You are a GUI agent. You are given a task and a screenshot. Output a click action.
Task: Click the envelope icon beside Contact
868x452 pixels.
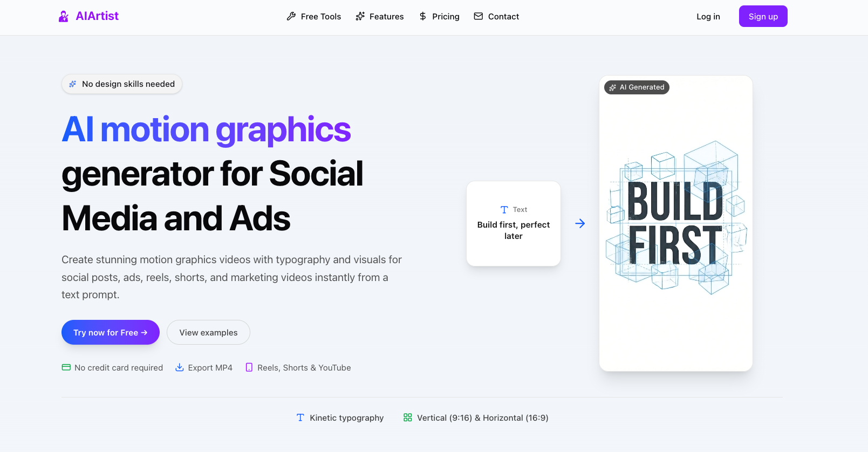[x=479, y=16]
